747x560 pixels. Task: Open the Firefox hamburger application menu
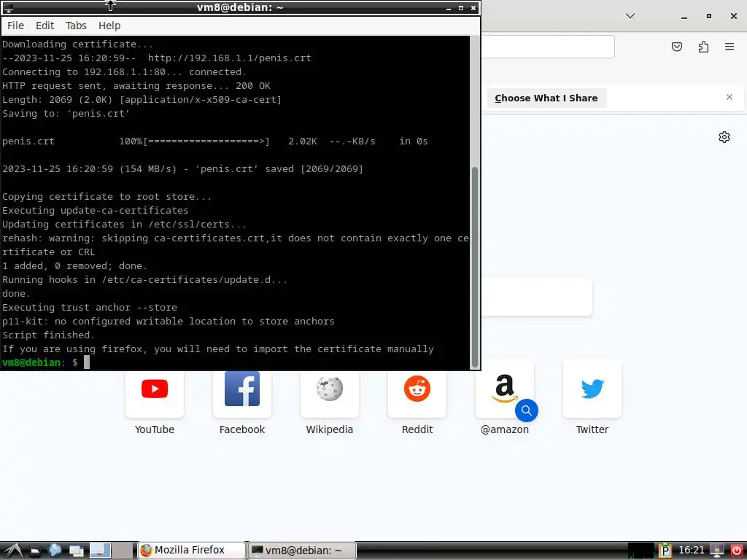tap(729, 47)
